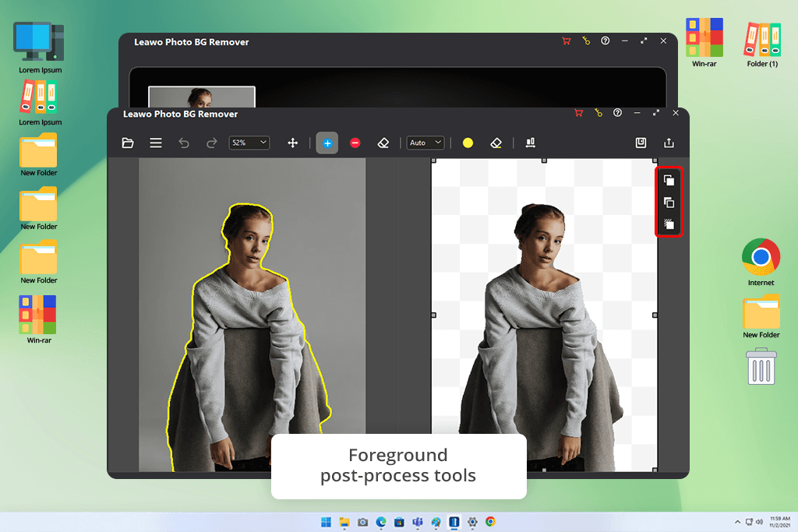
Task: Click the active Leawo app taskbar icon
Action: [454, 522]
